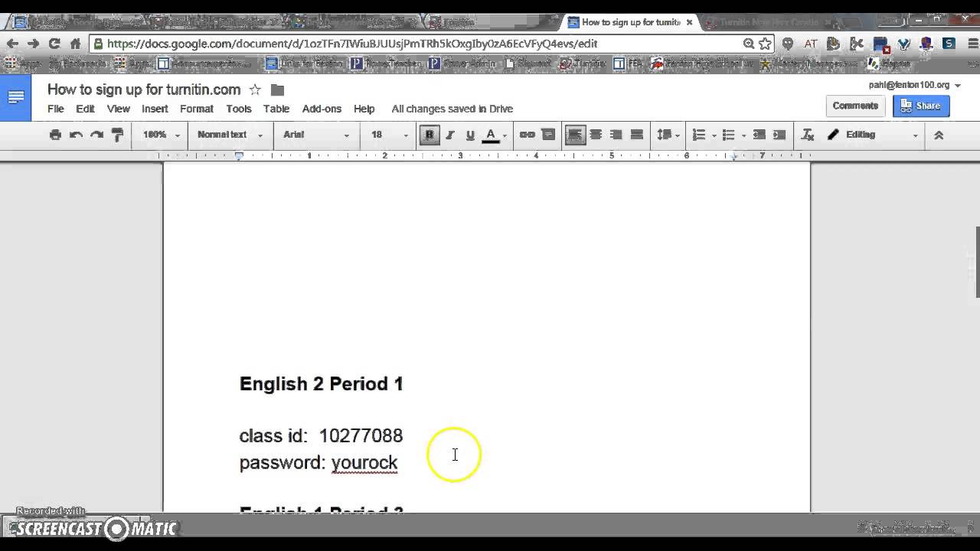Close the 'How to sign up for turnitin' tab
Screen dimensions: 980x551
pos(689,22)
